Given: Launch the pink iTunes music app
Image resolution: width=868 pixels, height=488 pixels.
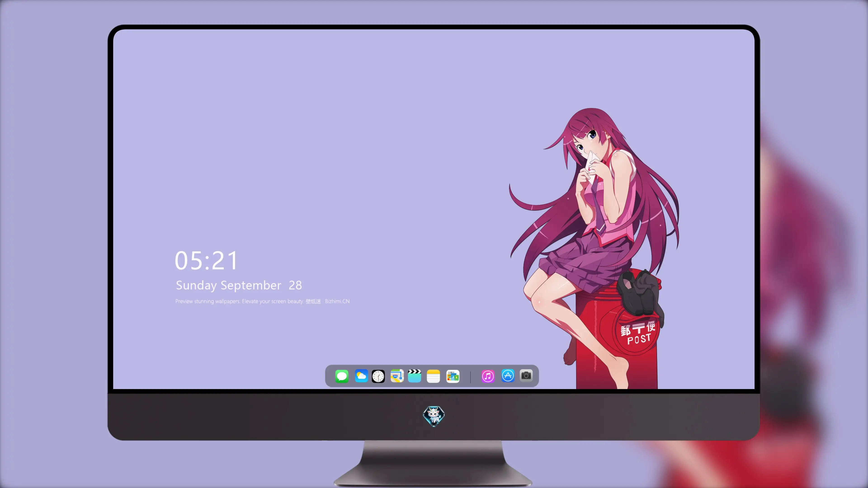Looking at the screenshot, I should point(488,376).
